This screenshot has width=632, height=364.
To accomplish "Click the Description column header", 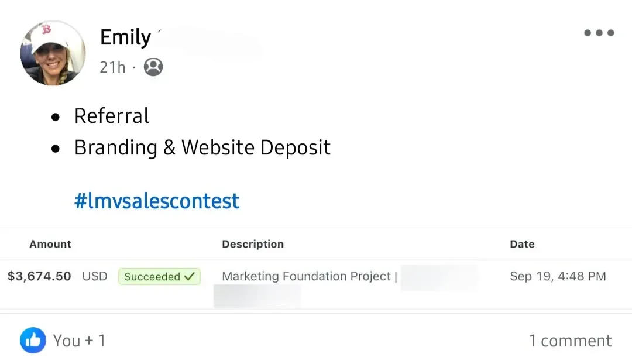I will coord(252,244).
